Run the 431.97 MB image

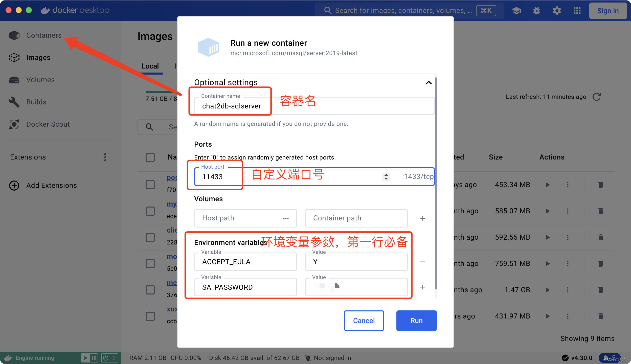pyautogui.click(x=548, y=316)
